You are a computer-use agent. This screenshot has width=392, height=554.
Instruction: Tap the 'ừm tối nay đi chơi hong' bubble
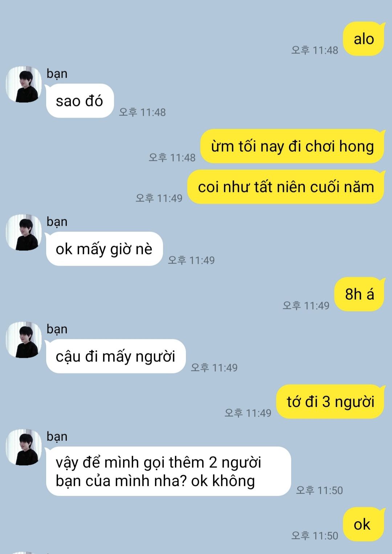click(x=292, y=146)
